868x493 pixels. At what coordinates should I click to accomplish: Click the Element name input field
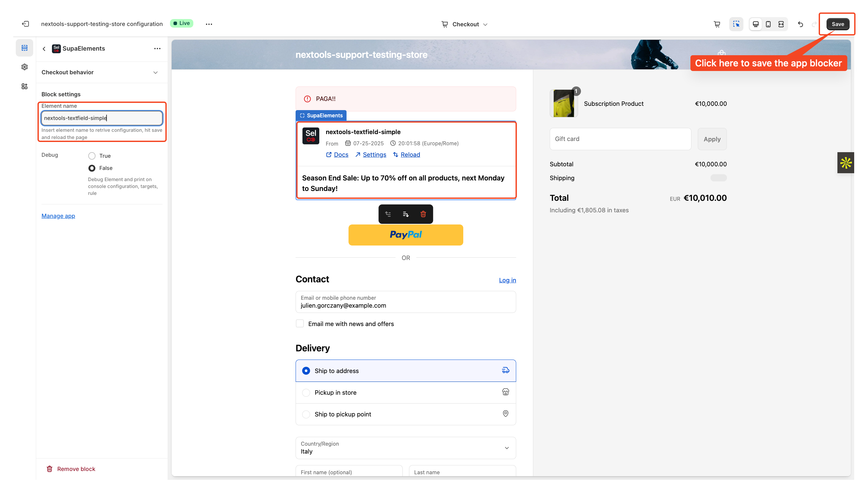coord(102,118)
